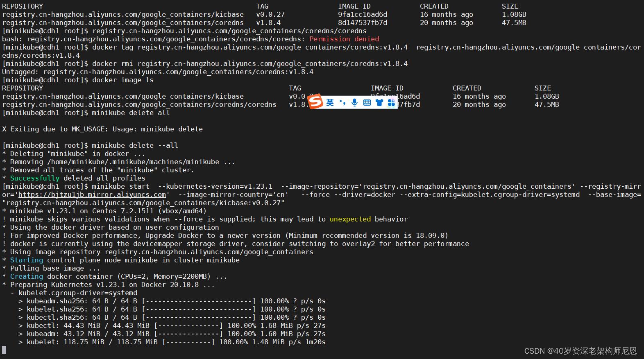Viewport: 644px width, 359px height.
Task: Toggle the 英 Chinese/English input mode
Action: [x=330, y=103]
